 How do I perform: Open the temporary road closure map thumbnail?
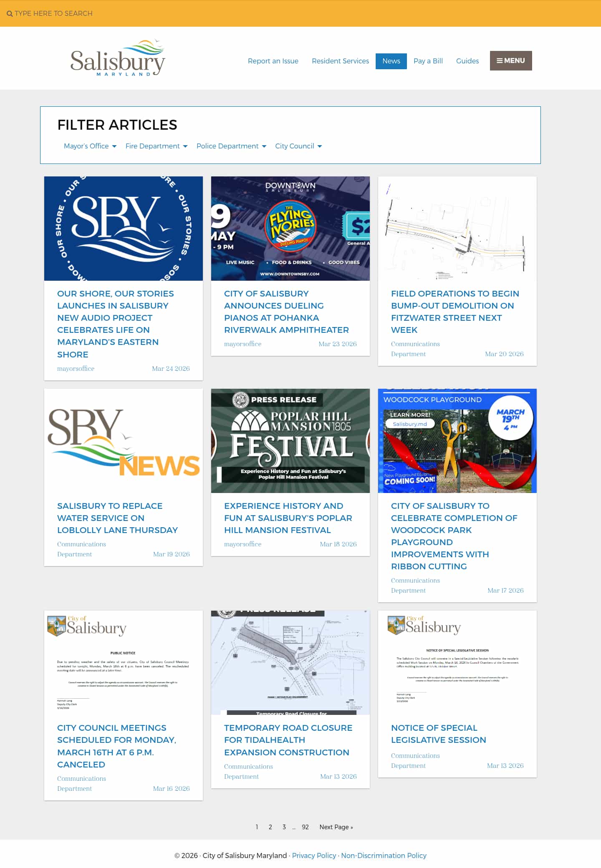[x=290, y=663]
